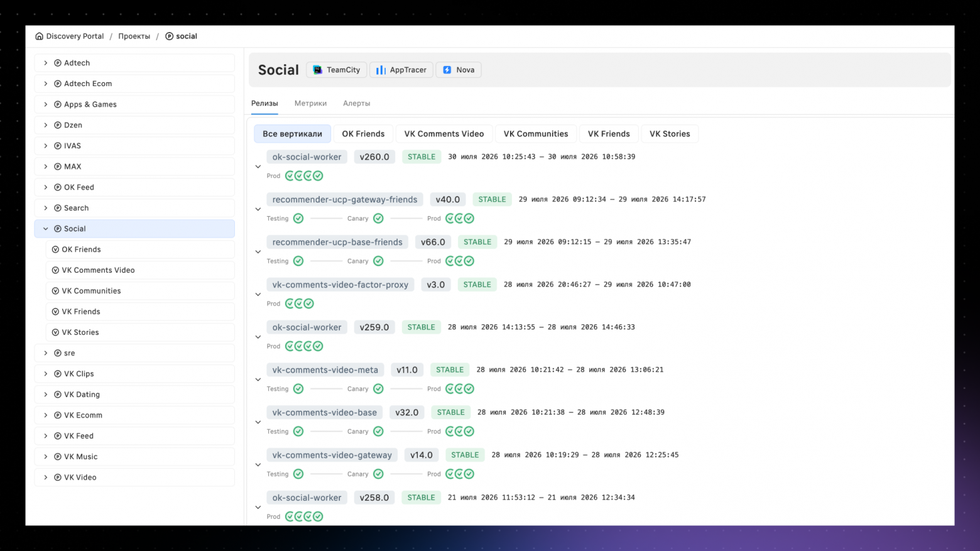Expand the Adtech Ecom tree node
980x551 pixels.
[46, 84]
